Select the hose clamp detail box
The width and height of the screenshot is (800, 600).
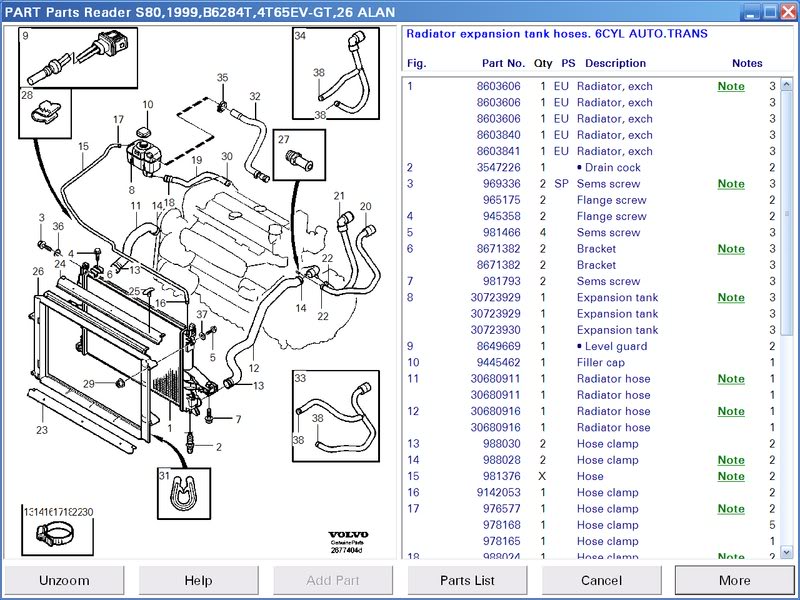tap(57, 530)
